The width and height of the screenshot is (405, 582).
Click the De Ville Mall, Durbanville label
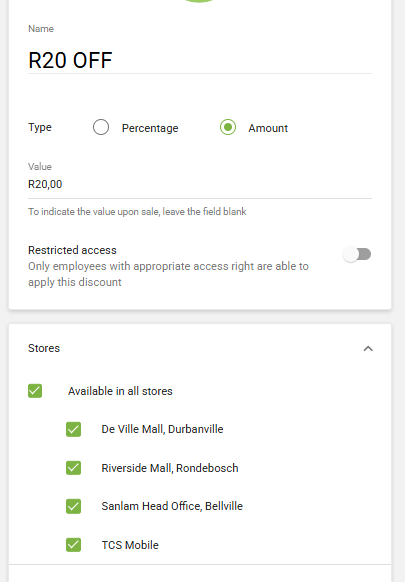click(162, 429)
